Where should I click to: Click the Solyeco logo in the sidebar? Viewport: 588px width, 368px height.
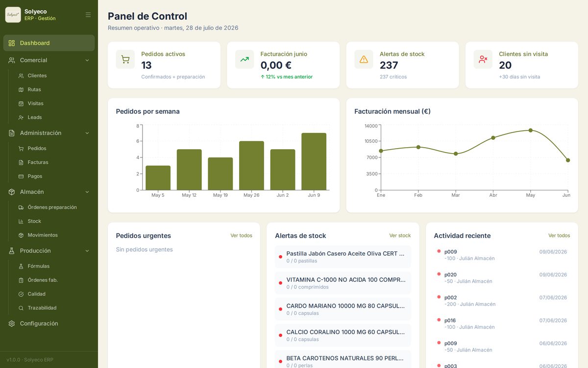[13, 15]
